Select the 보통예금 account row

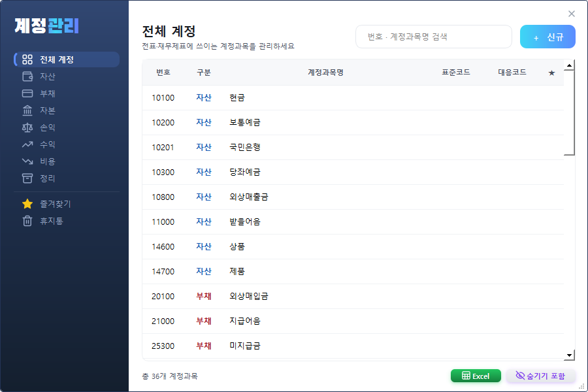coord(353,123)
